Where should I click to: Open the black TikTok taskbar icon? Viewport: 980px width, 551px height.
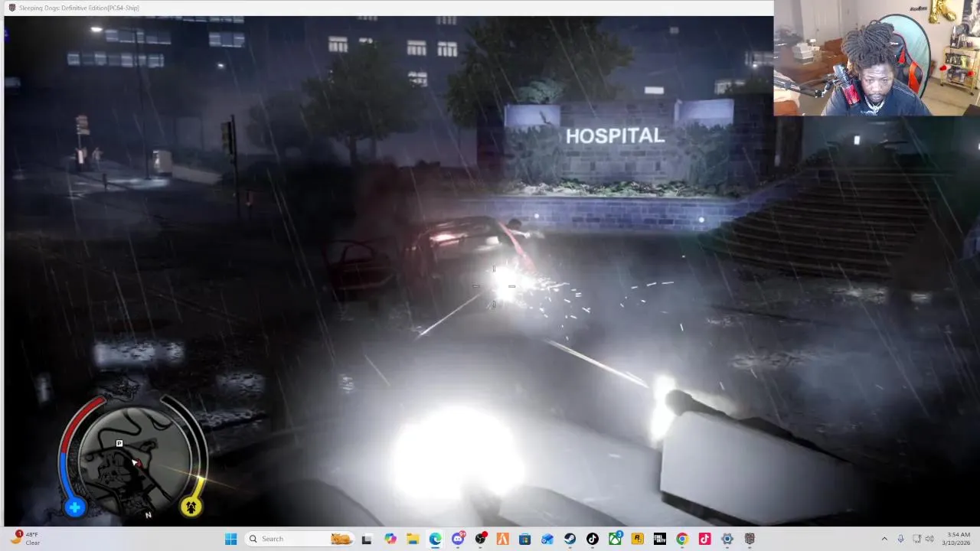[592, 539]
